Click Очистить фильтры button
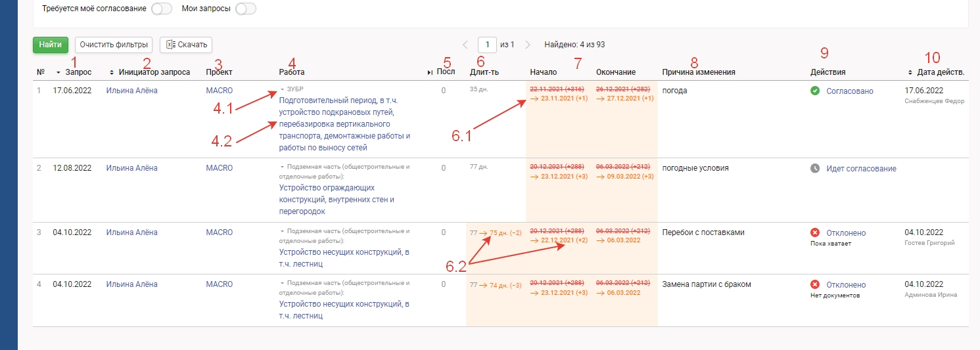 [114, 45]
